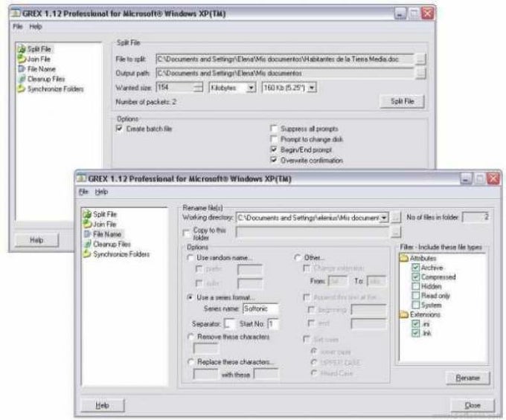
Task: Open Help menu in front window
Action: 101,192
